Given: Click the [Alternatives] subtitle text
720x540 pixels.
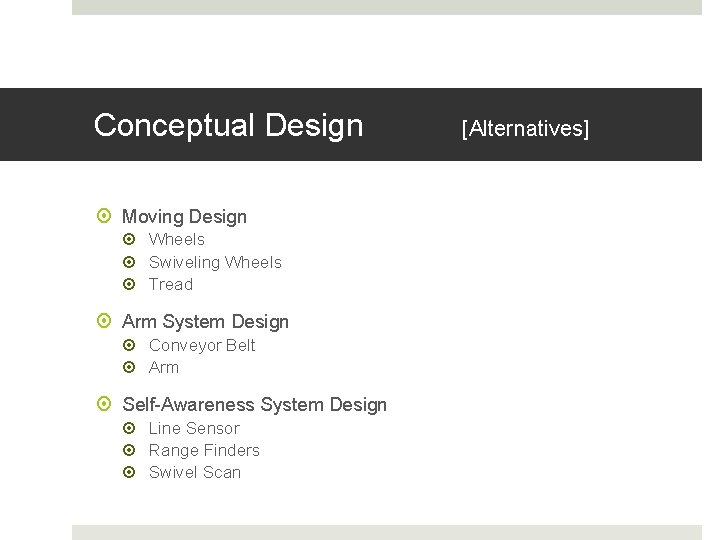Looking at the screenshot, I should (525, 128).
